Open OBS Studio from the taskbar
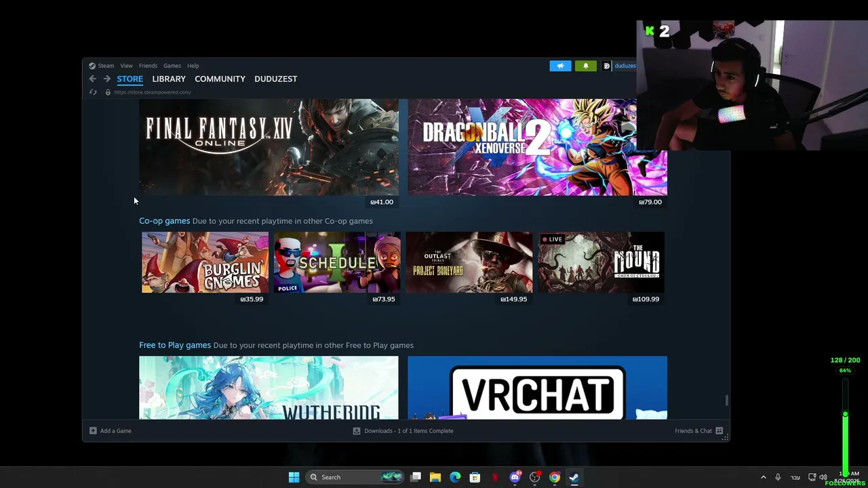The width and height of the screenshot is (868, 488). point(534,477)
